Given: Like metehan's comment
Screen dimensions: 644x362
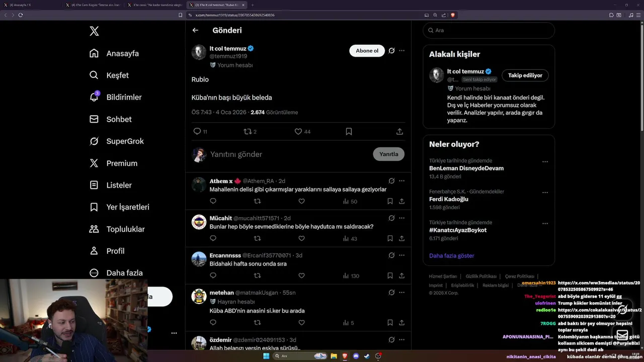Looking at the screenshot, I should tap(301, 322).
